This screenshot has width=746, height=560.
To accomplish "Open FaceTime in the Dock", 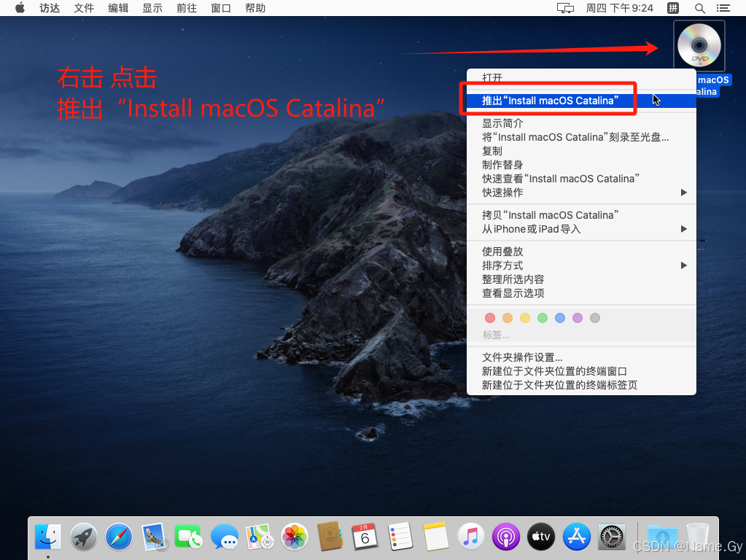I will (188, 537).
